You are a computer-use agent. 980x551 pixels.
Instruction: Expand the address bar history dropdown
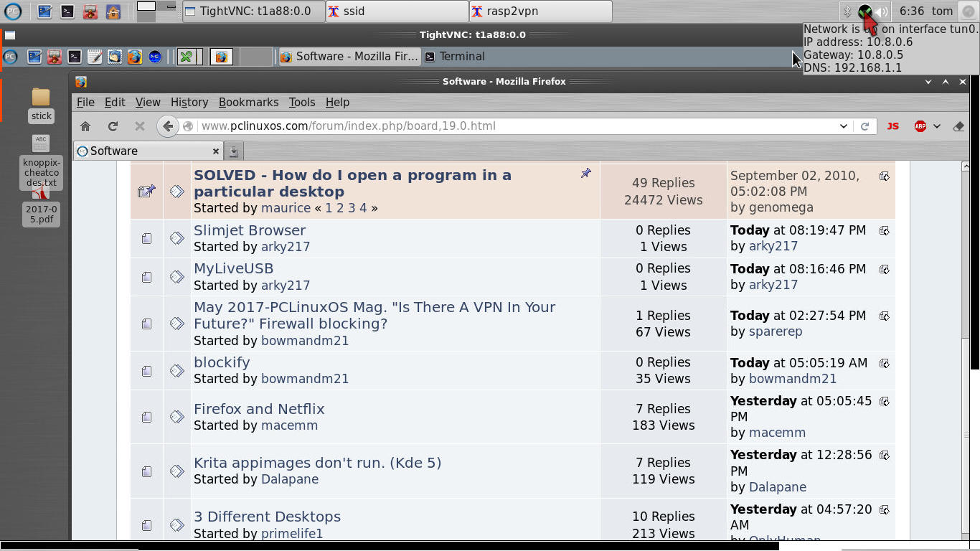[x=844, y=126]
